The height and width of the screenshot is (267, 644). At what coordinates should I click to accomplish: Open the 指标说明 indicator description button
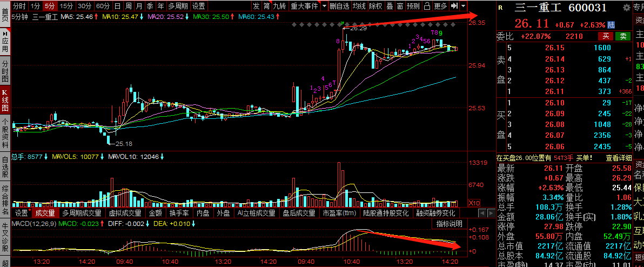click(449, 224)
